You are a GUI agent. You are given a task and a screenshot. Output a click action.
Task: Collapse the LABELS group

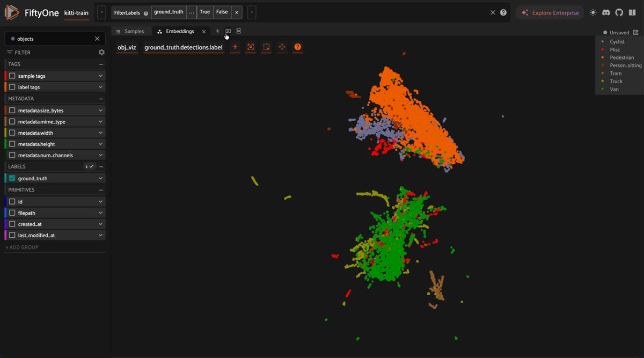[101, 166]
